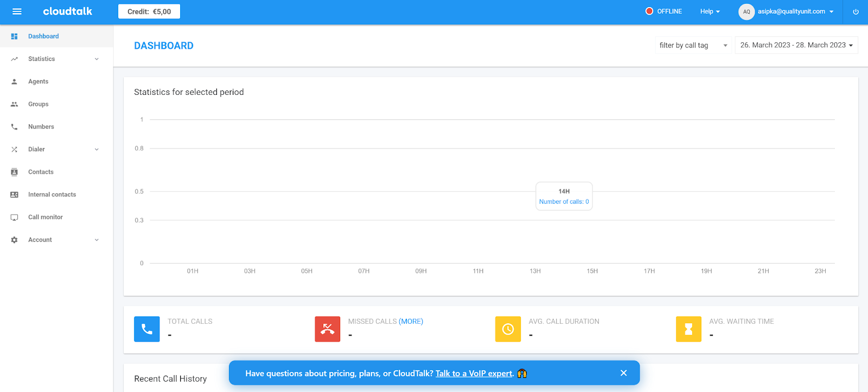This screenshot has height=392, width=868.
Task: Click the hourglass Avg. Waiting Time icon
Action: pos(688,329)
